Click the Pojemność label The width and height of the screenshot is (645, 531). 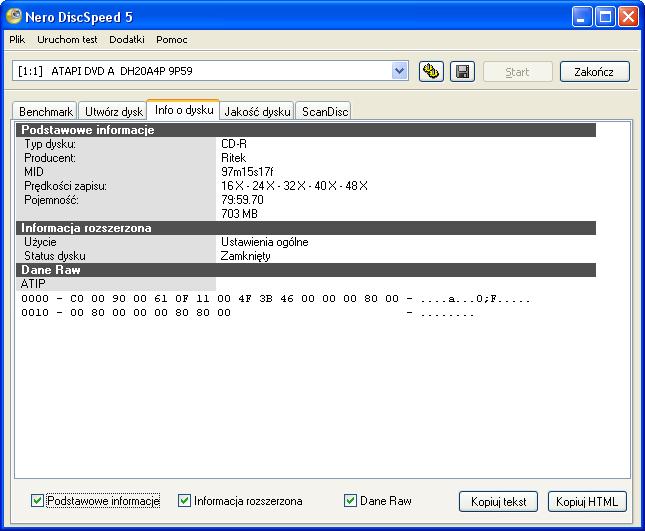click(51, 200)
